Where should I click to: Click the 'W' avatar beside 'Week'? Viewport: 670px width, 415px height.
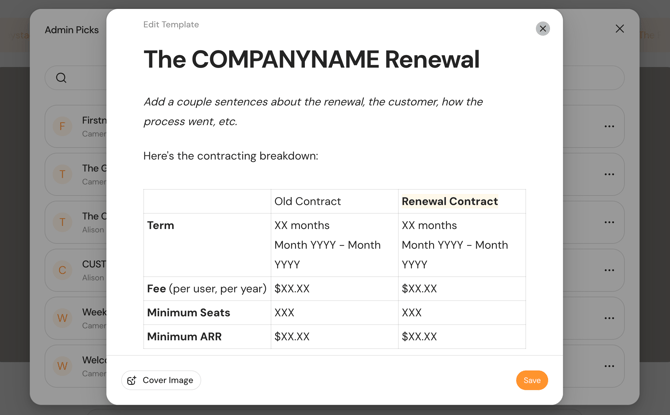click(x=62, y=318)
